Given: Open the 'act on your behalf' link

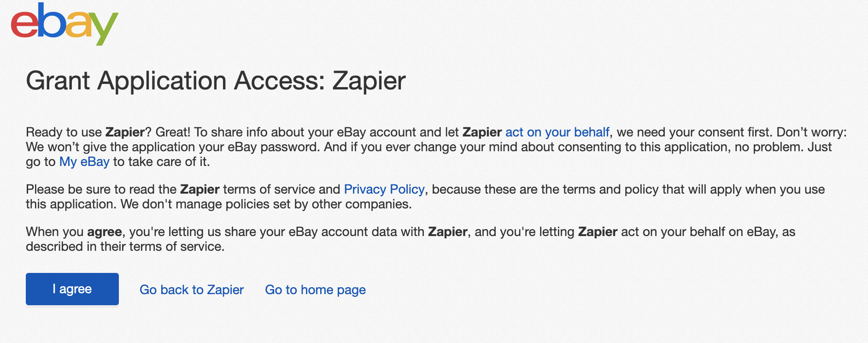Looking at the screenshot, I should [557, 132].
